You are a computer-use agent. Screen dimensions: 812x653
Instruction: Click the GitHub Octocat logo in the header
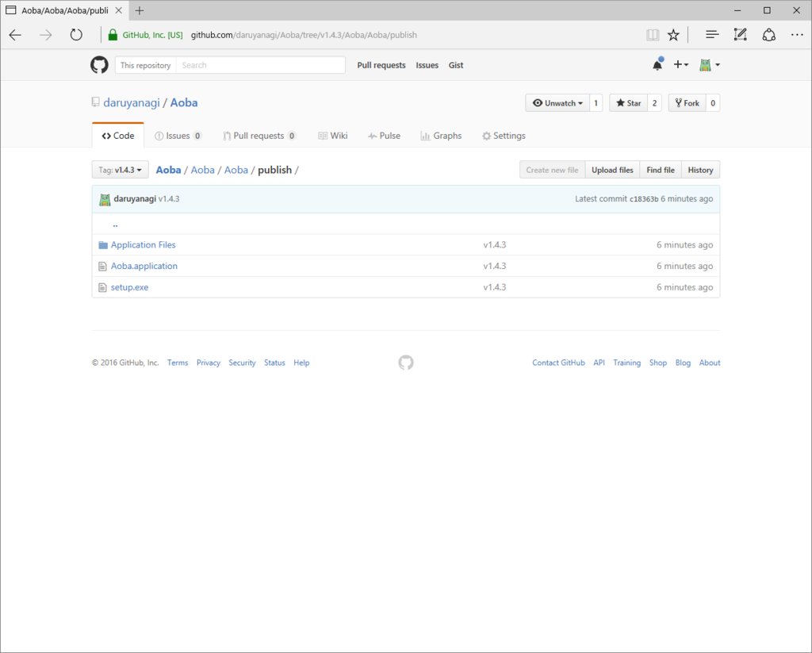coord(99,65)
